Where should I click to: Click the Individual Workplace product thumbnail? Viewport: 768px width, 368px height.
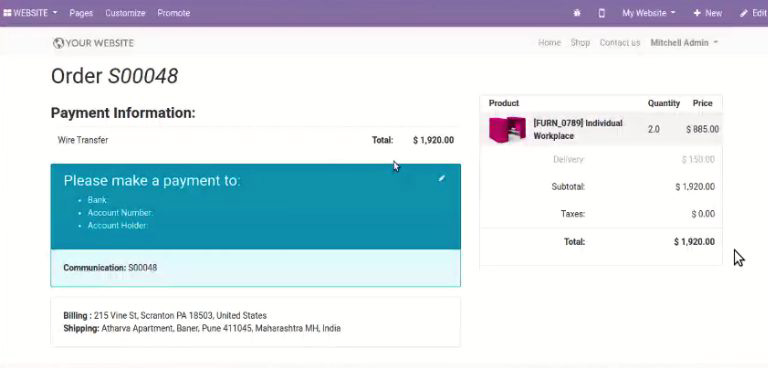507,129
